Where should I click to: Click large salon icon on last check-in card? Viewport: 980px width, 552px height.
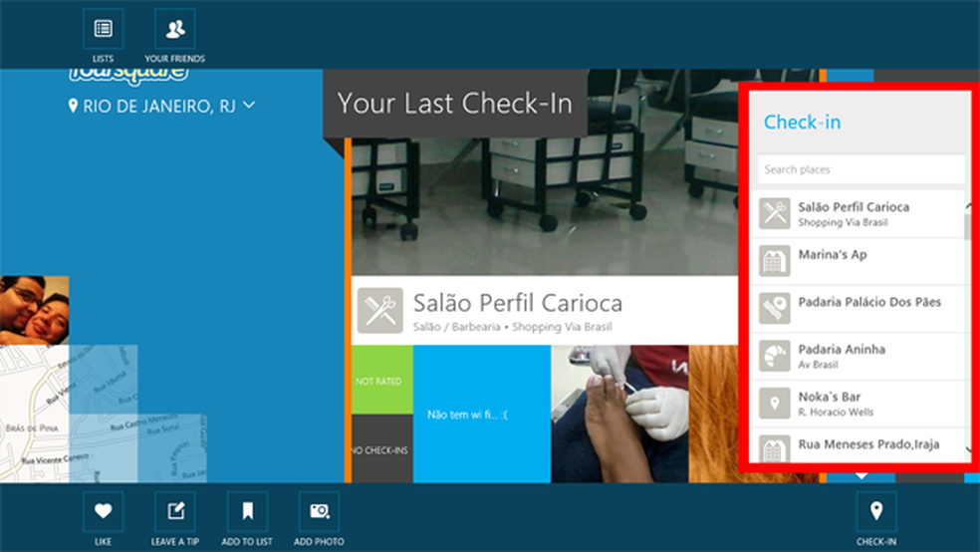point(380,310)
